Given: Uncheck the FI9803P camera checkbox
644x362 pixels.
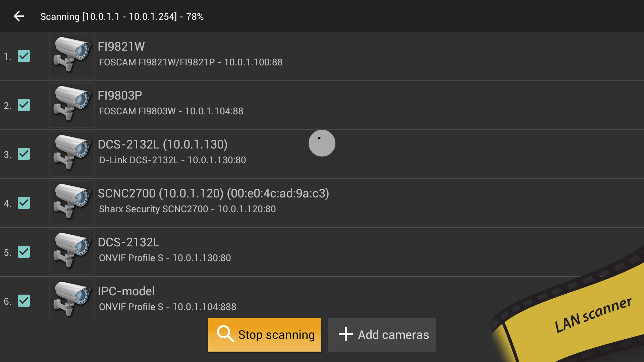Looking at the screenshot, I should pyautogui.click(x=24, y=105).
